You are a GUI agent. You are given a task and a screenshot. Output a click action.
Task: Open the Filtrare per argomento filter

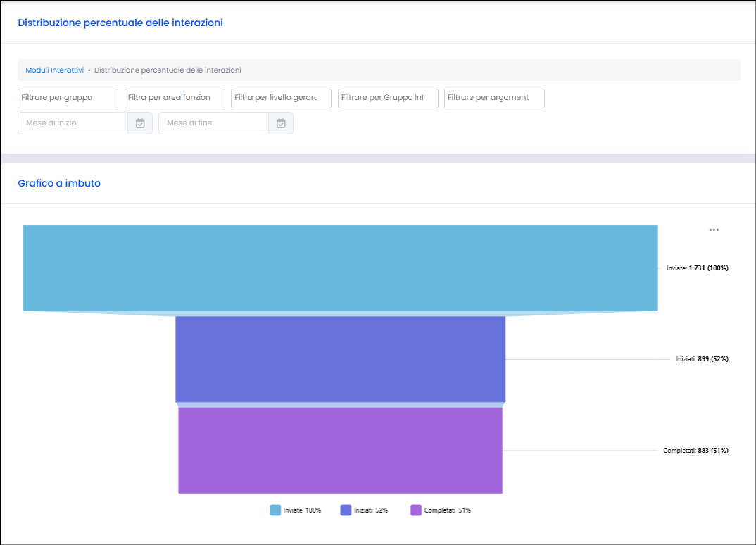point(494,99)
